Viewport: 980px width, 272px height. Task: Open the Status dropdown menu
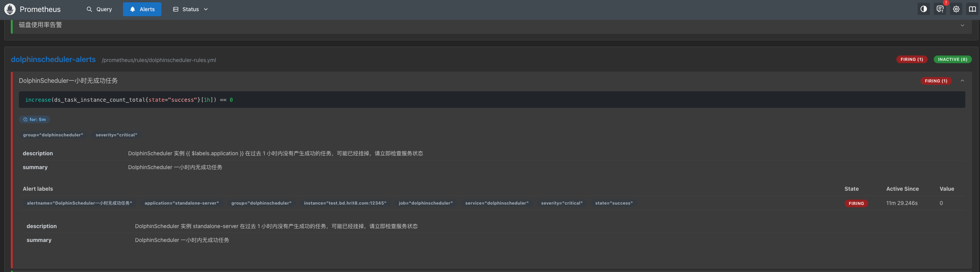(190, 9)
